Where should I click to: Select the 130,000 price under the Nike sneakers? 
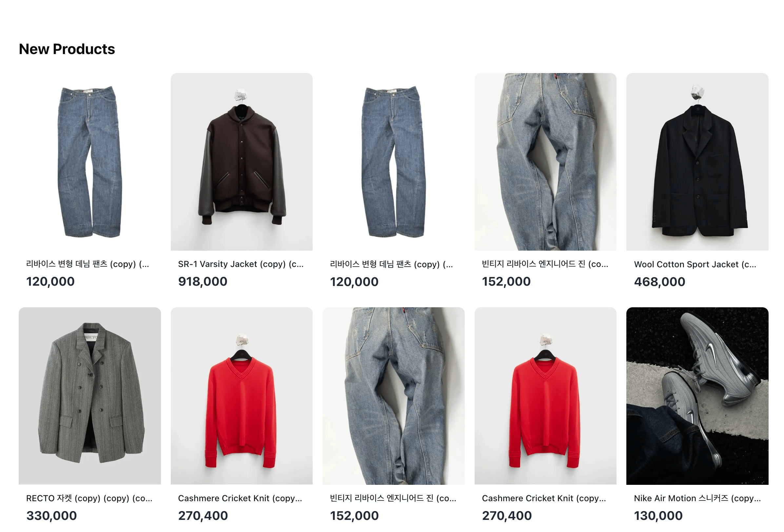click(658, 516)
